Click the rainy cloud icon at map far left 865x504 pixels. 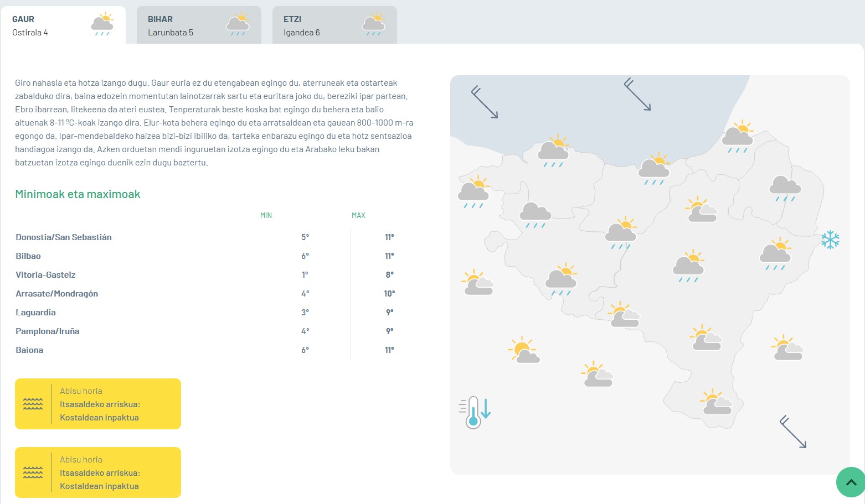[473, 192]
